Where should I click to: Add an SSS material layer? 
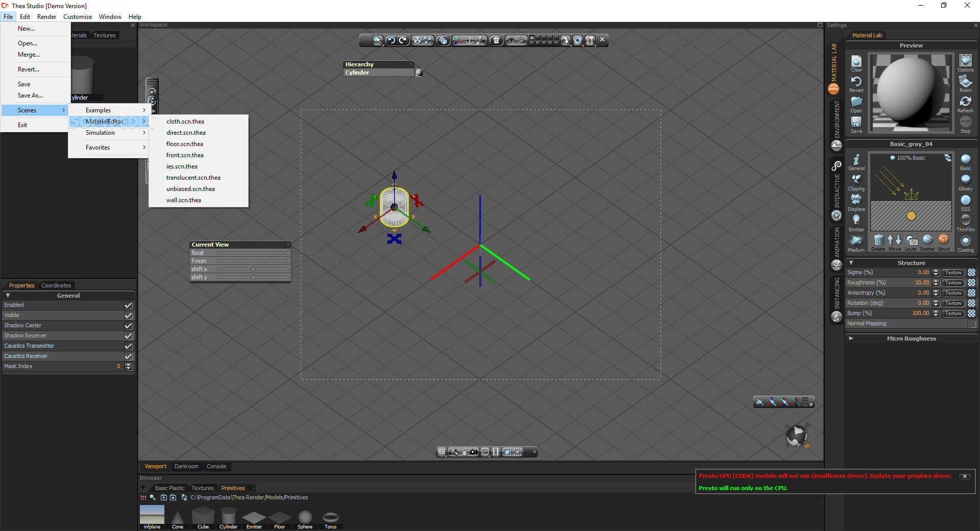pos(965,203)
